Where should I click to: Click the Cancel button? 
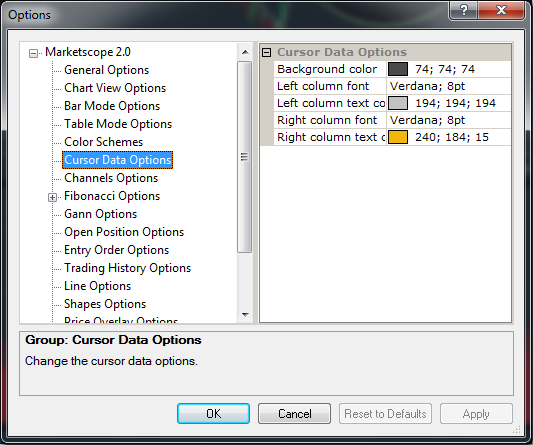[294, 413]
